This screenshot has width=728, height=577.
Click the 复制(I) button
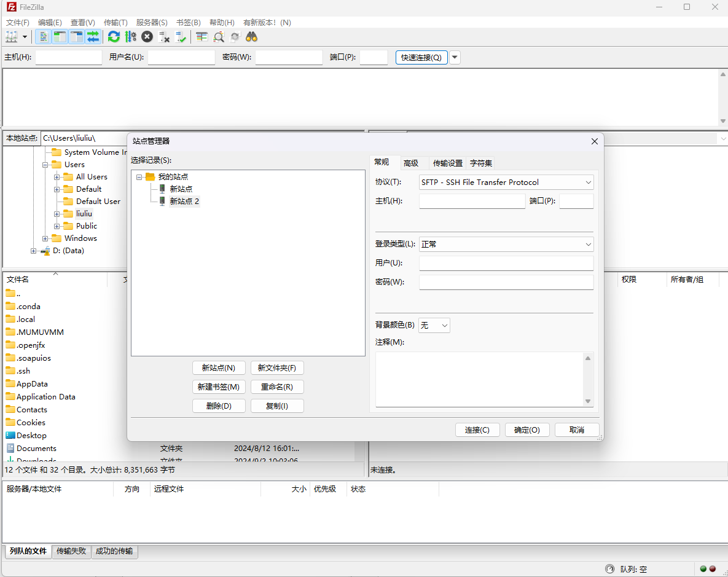point(277,406)
